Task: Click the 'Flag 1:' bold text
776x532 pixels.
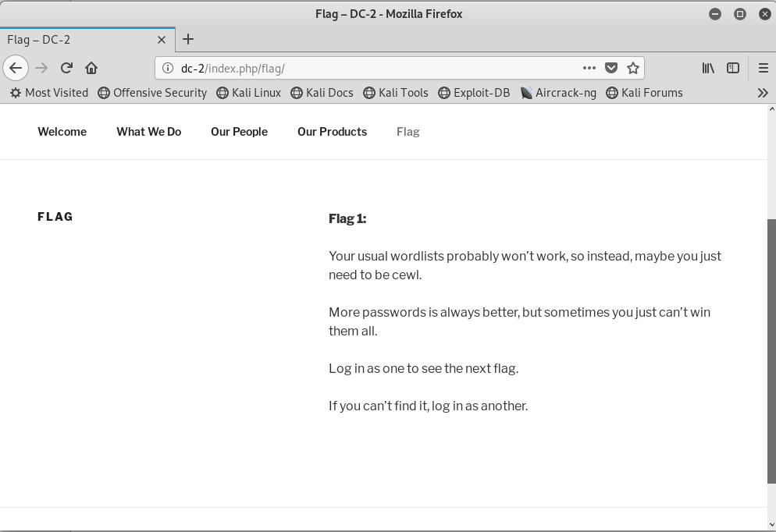Action: coord(347,218)
